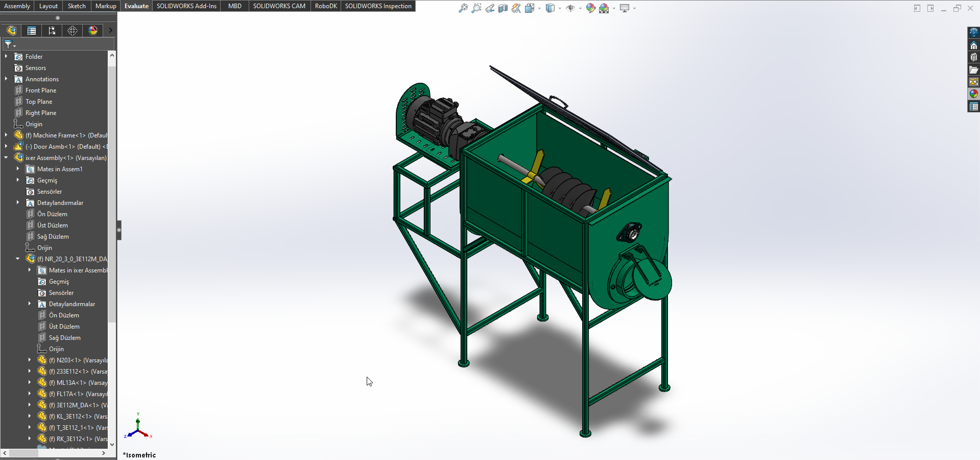The image size is (980, 460).
Task: Open the ConfigurationManager tab
Action: pyautogui.click(x=52, y=31)
